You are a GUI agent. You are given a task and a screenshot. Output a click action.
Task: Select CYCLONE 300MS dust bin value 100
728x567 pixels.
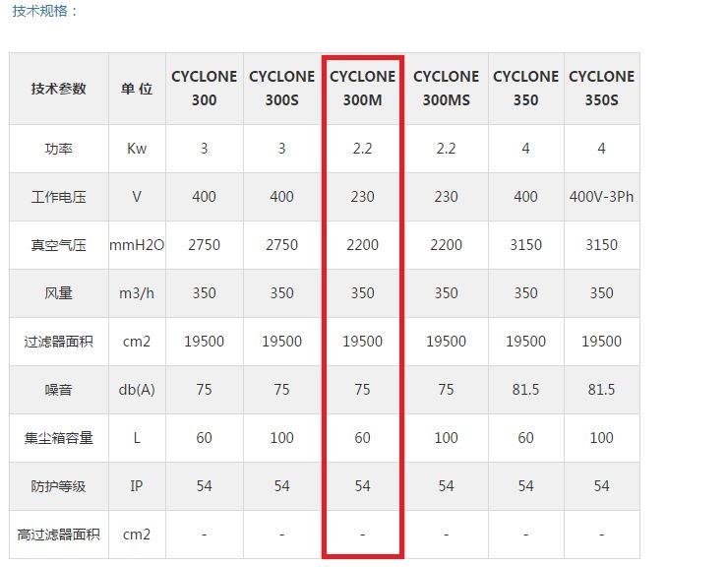[447, 438]
